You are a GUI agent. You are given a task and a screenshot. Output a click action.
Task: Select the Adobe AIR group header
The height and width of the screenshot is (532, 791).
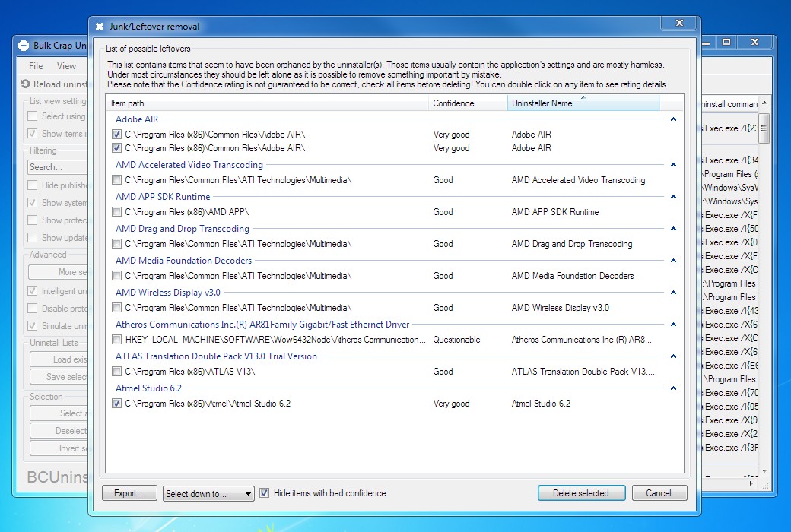click(x=137, y=119)
